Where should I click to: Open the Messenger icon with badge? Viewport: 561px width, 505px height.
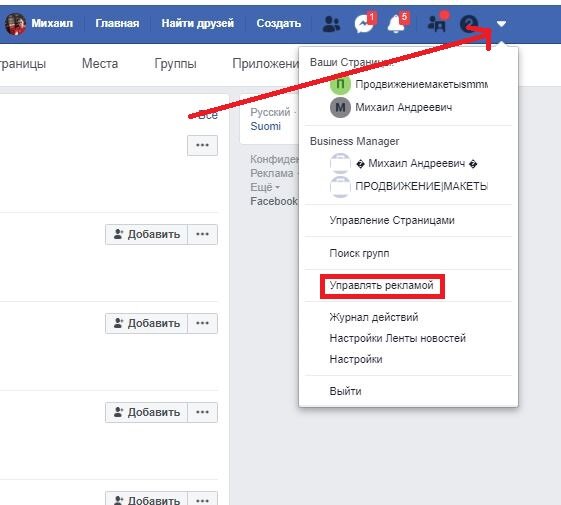coord(365,24)
